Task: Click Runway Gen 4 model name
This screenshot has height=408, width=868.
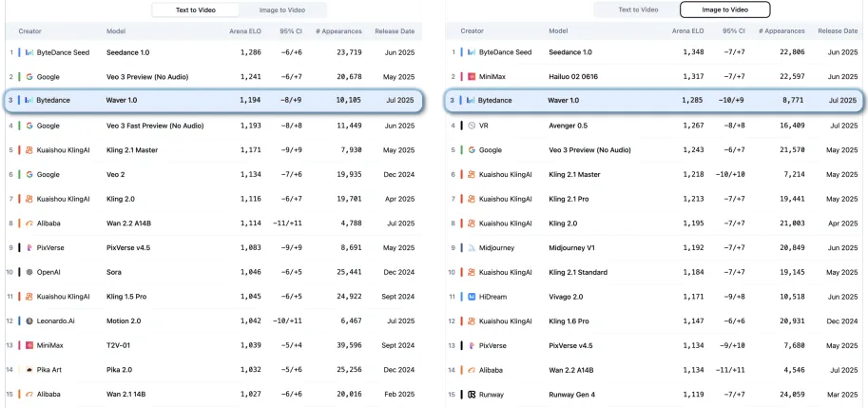Action: tap(571, 394)
